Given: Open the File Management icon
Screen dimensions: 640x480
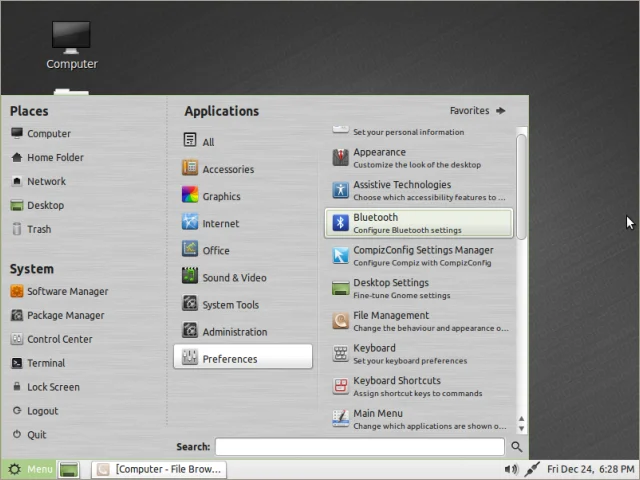Looking at the screenshot, I should tap(340, 321).
